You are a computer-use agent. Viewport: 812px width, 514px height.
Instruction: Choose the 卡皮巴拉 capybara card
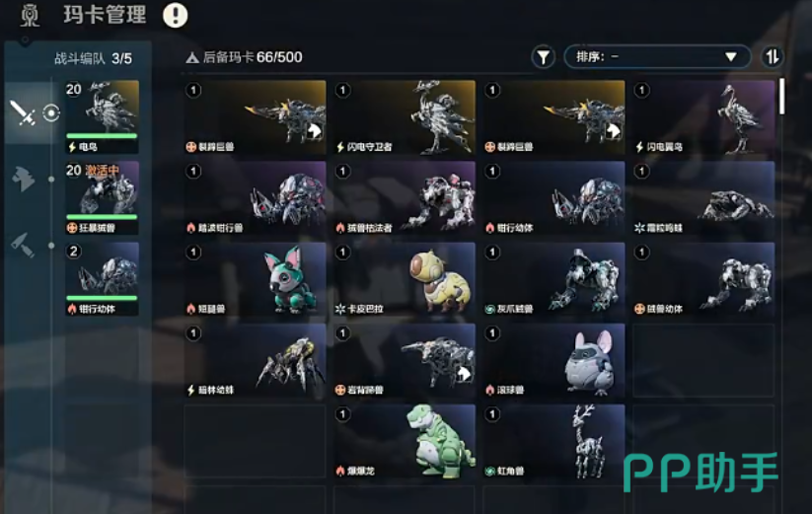405,279
